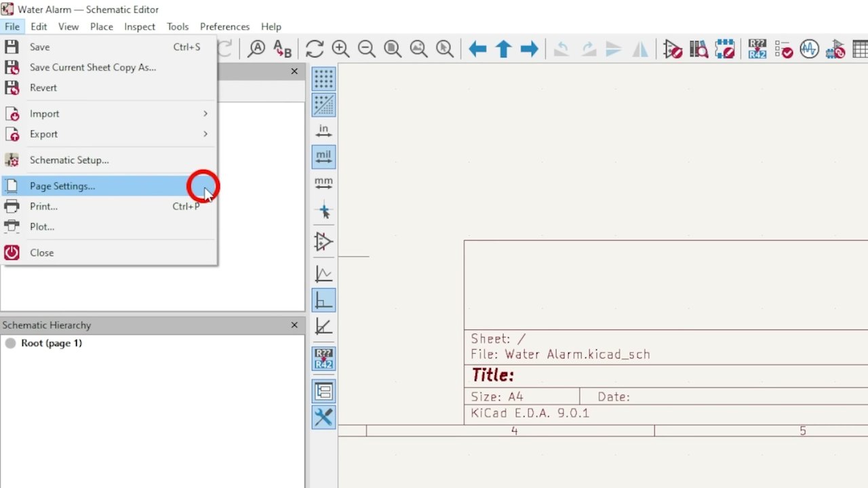Switch units to inches
Screen dimensions: 868x488
coord(323,131)
